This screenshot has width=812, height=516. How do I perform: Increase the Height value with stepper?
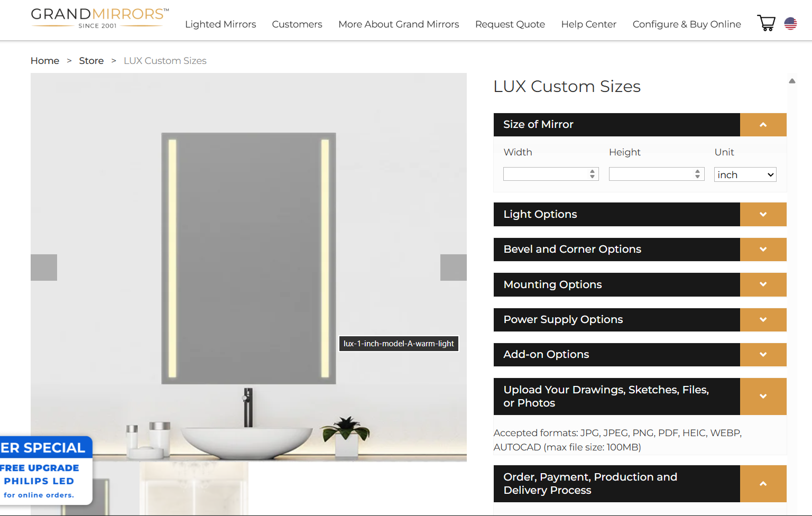point(698,171)
